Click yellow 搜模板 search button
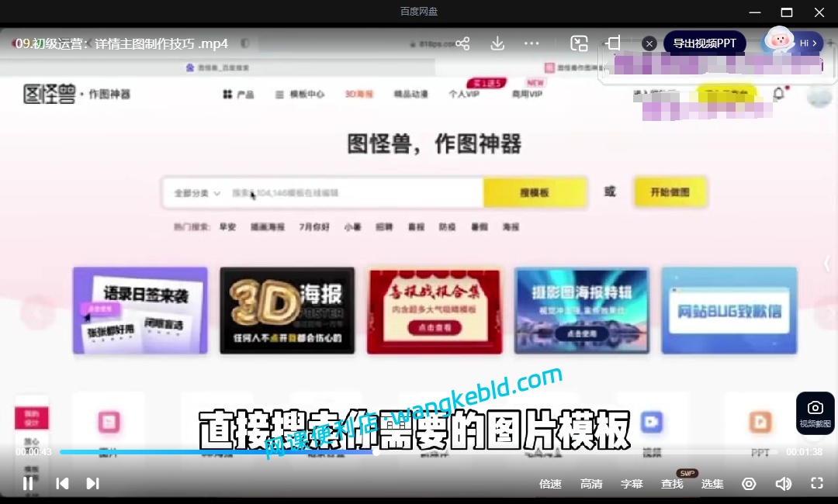Screen dimensions: 838x504 tap(535, 193)
